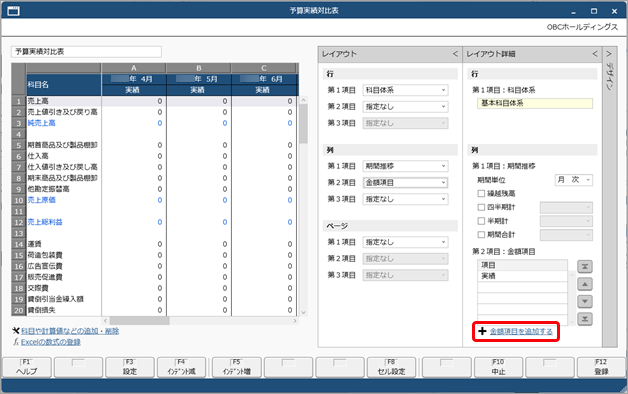Viewport: 628px width, 394px height.
Task: Open the 期間単位 月次 dropdown
Action: pos(574,180)
